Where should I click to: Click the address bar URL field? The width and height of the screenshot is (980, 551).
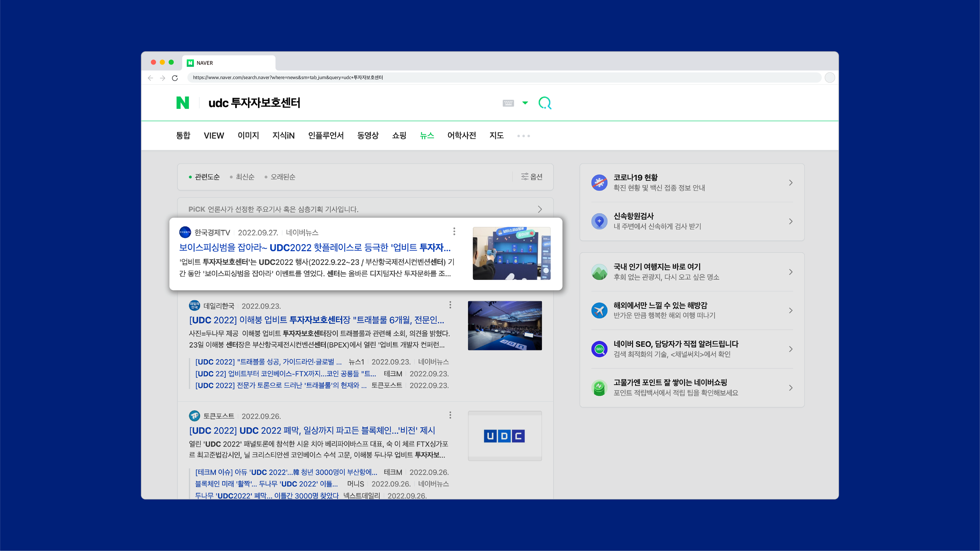504,78
